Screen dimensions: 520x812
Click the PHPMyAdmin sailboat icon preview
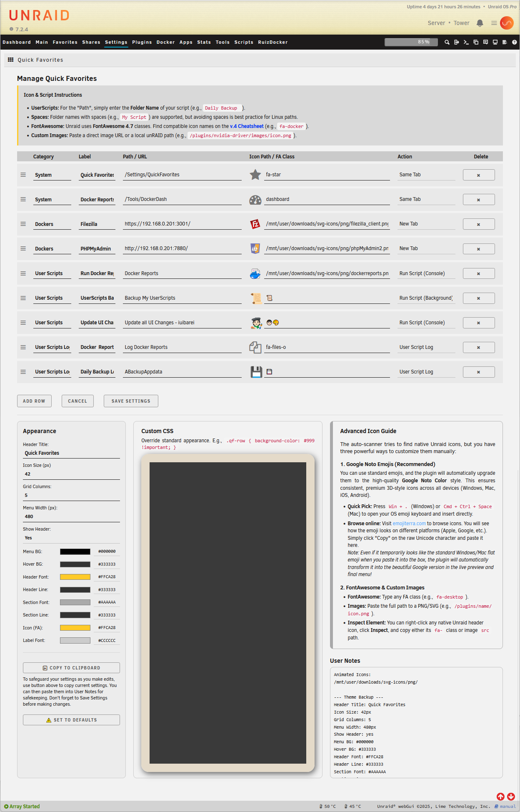[255, 249]
